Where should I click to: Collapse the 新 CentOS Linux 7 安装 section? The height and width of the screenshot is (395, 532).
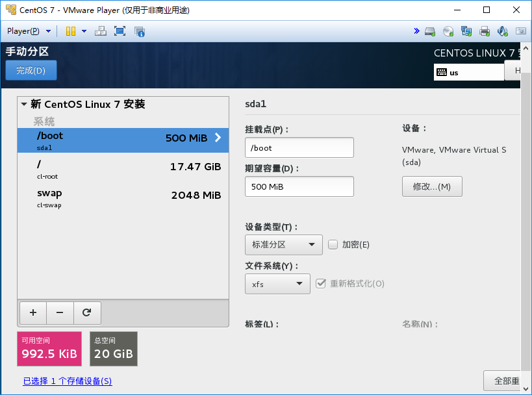click(24, 104)
